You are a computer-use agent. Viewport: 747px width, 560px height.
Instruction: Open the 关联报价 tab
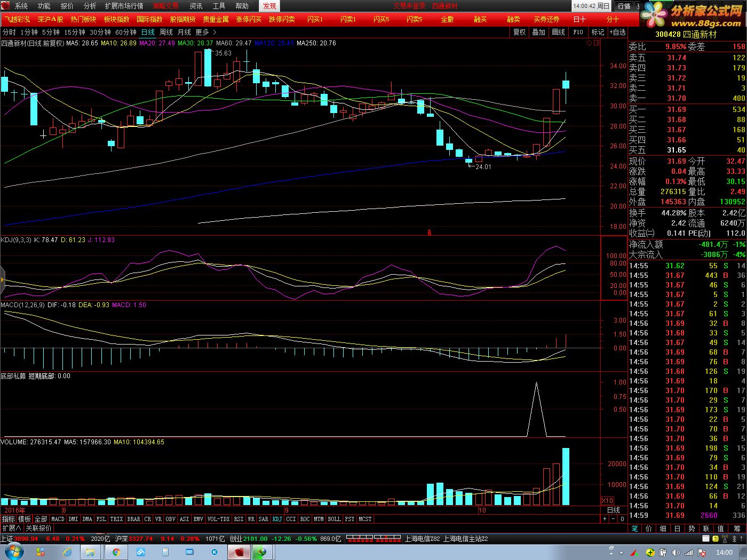pyautogui.click(x=39, y=528)
